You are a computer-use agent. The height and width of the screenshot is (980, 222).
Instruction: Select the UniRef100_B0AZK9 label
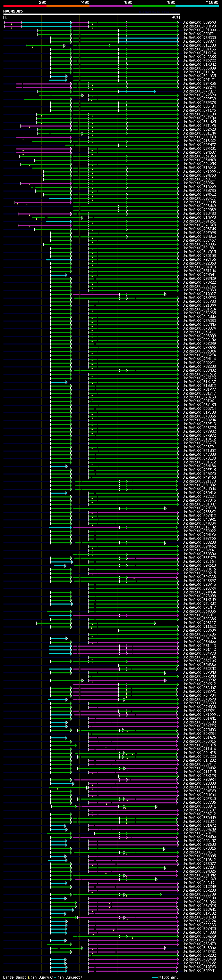point(199,936)
